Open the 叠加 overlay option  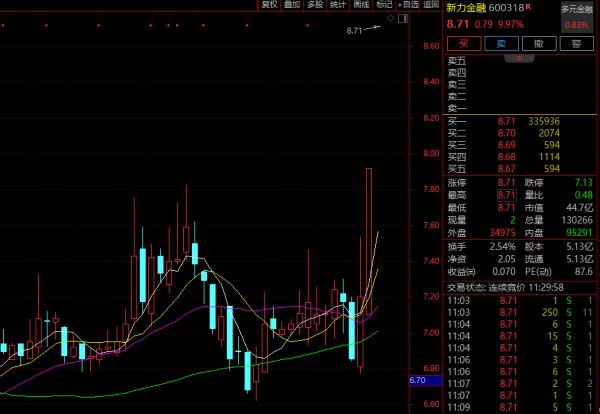[x=292, y=5]
